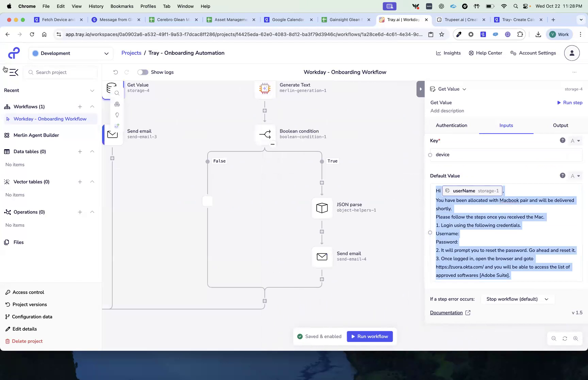Click the Merlin Agent Builder sidebar icon
The image size is (588, 380).
pyautogui.click(x=7, y=135)
